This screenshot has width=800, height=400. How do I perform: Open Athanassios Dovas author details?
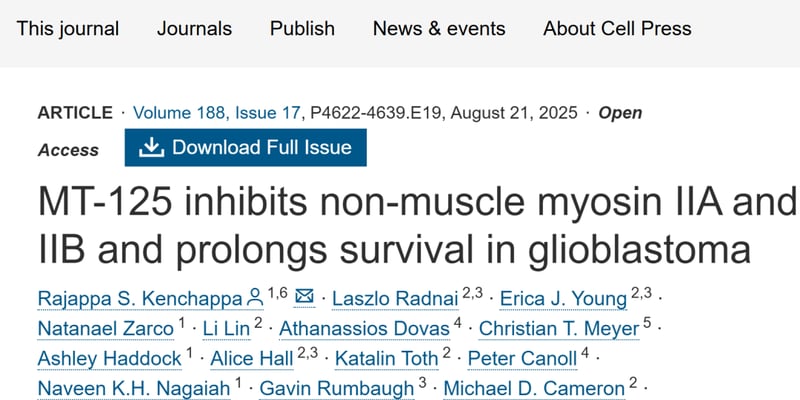364,328
